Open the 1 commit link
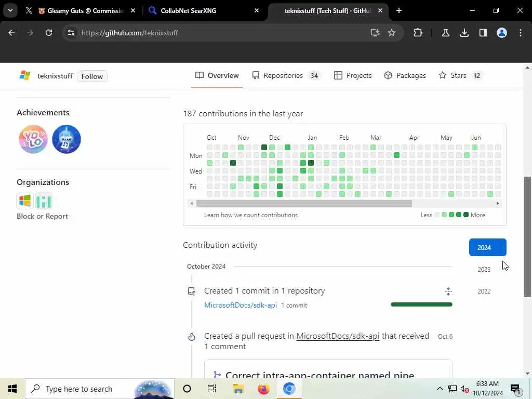This screenshot has height=399, width=532. pos(294,305)
